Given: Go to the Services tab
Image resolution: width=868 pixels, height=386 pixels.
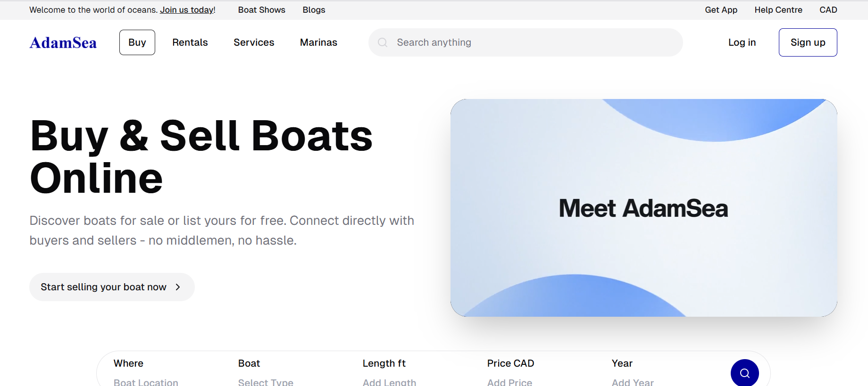Looking at the screenshot, I should coord(254,42).
